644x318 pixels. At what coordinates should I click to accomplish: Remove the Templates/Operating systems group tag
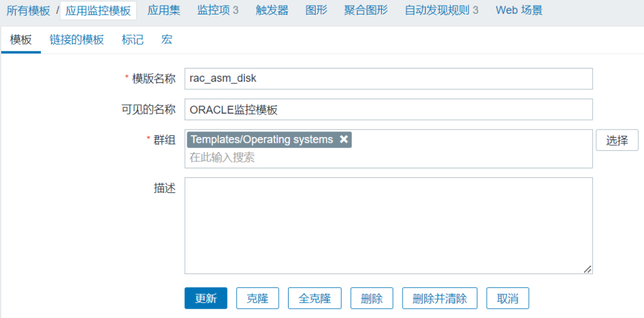pyautogui.click(x=344, y=140)
